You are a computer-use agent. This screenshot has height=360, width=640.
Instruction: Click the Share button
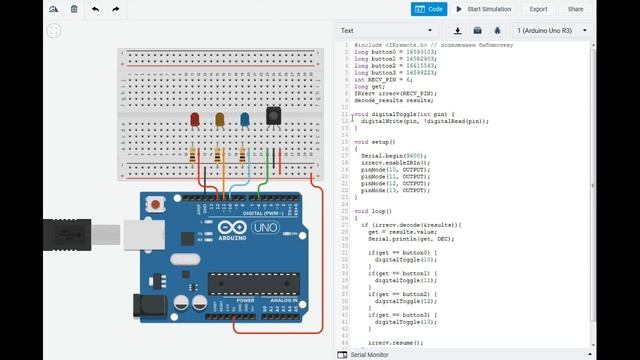point(575,9)
